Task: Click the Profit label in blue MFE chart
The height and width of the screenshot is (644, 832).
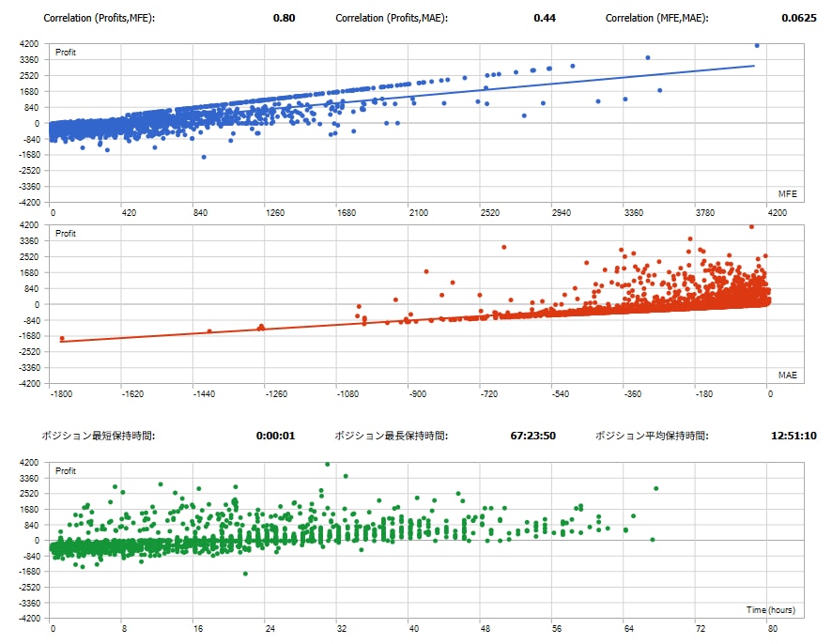Action: click(x=66, y=52)
